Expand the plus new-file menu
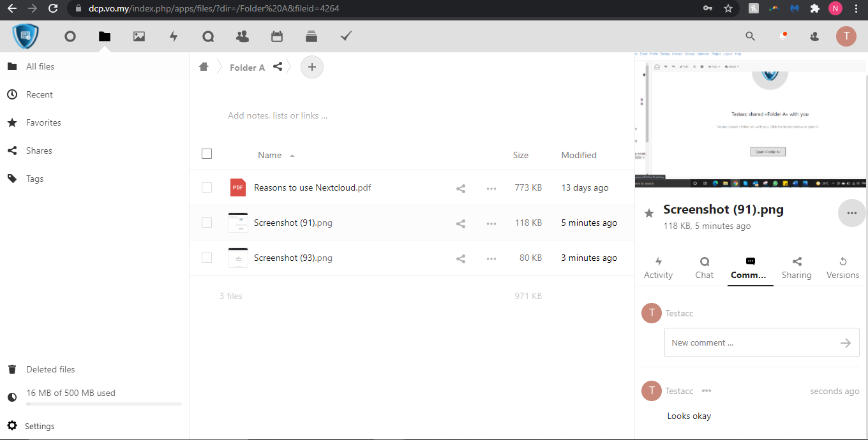This screenshot has height=440, width=868. 312,67
